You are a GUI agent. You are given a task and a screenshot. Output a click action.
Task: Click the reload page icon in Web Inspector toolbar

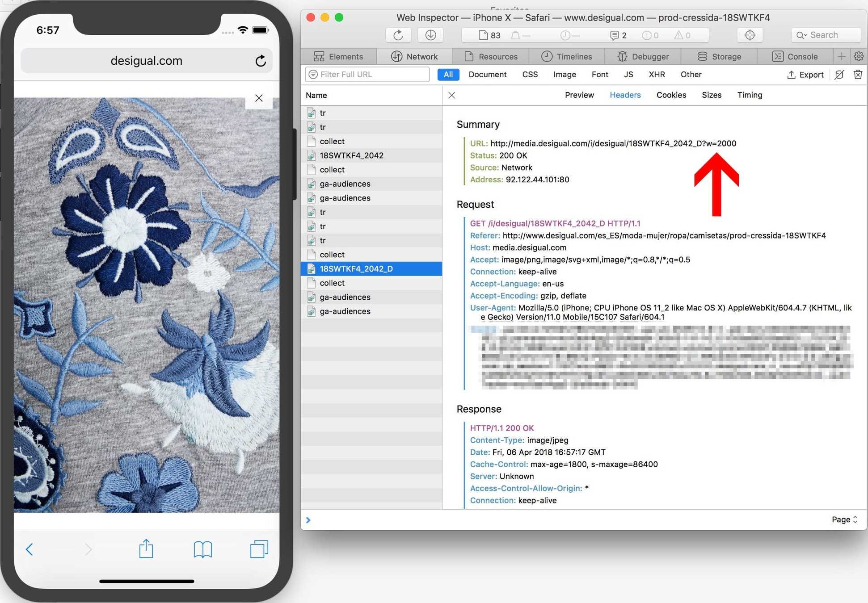pyautogui.click(x=398, y=35)
